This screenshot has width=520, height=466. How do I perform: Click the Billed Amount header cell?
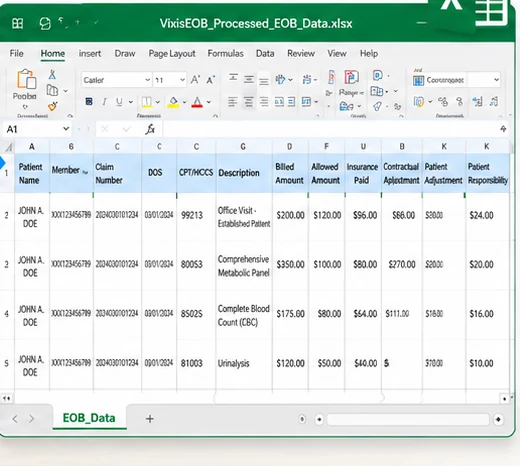(289, 173)
